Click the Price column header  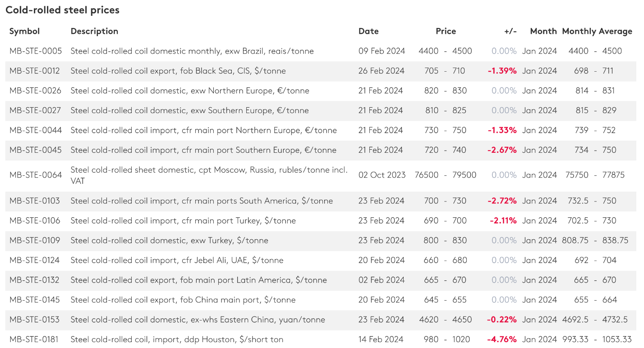pos(446,31)
